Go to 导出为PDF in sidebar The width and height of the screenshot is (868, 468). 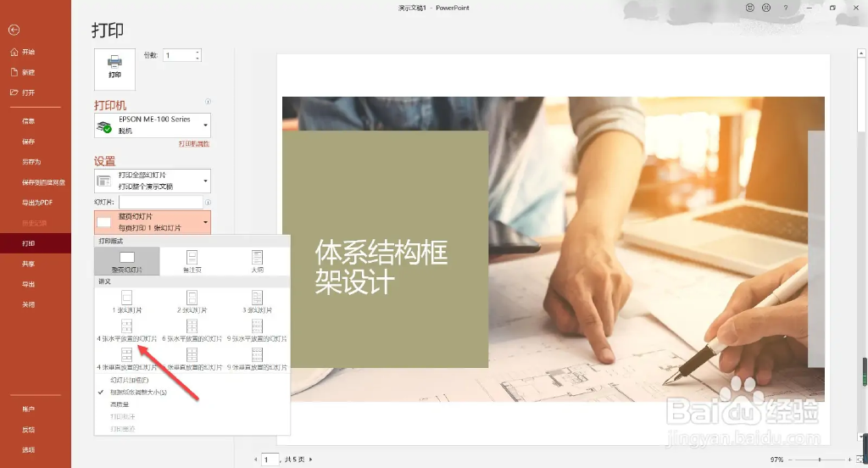pyautogui.click(x=36, y=203)
